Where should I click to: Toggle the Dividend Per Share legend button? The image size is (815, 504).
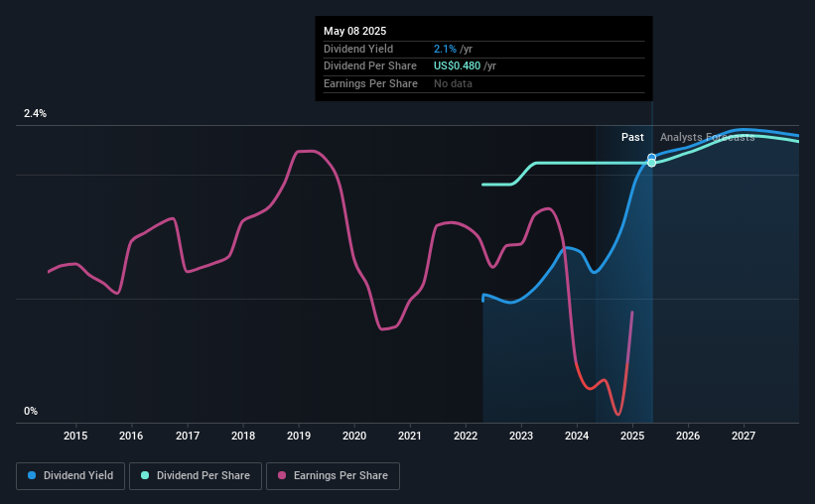click(x=196, y=476)
